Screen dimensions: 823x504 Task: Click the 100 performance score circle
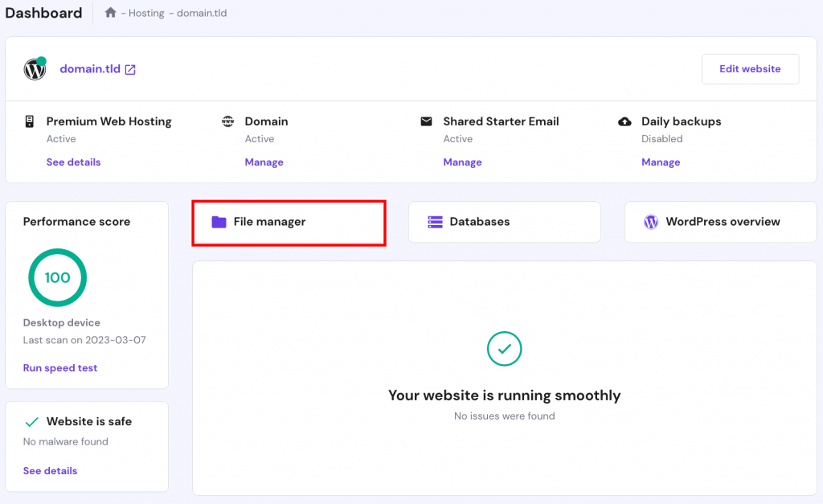click(x=57, y=277)
